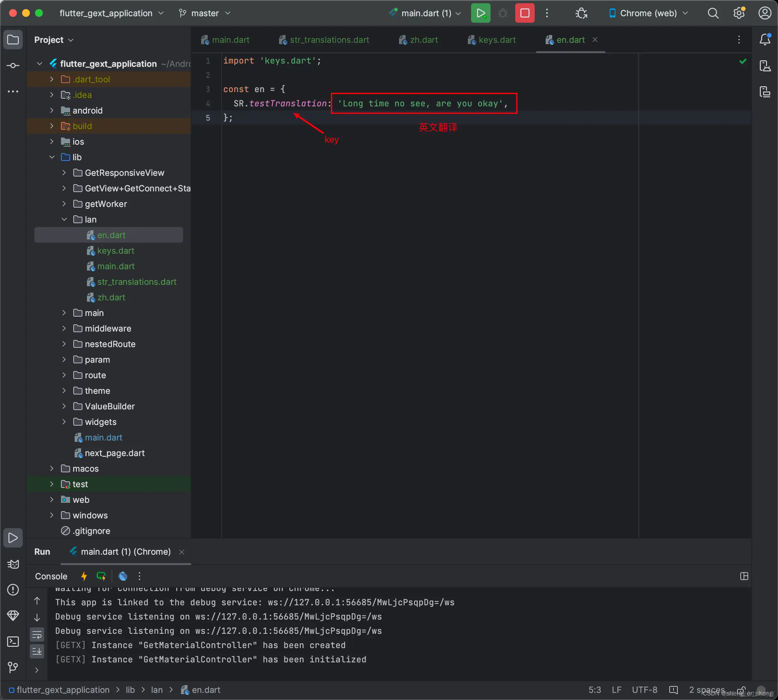
Task: Collapse the lan folder
Action: point(64,220)
